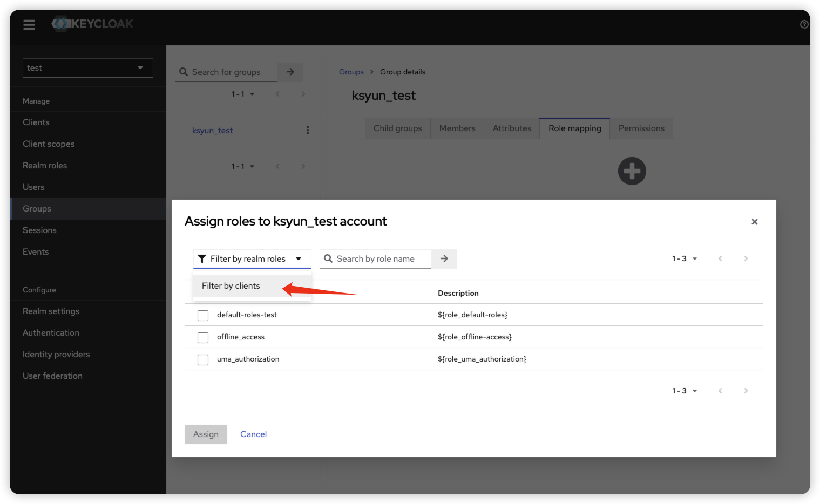Toggle the Filter by realm roles dropdown
Image resolution: width=820 pixels, height=504 pixels.
252,259
